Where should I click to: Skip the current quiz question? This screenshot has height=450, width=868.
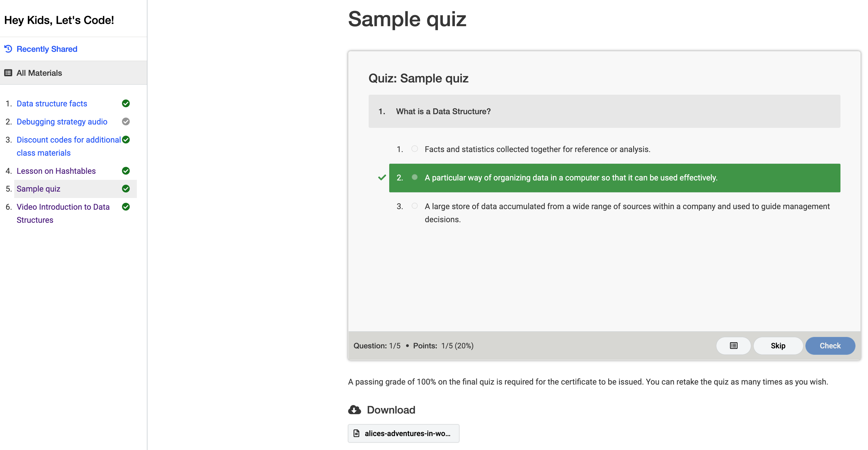pos(778,346)
